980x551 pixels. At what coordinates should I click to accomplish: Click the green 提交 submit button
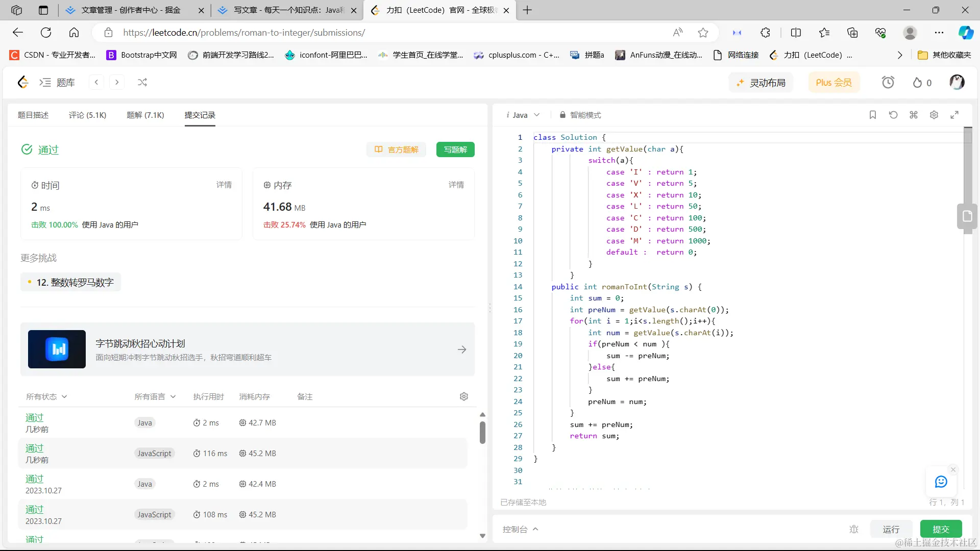[x=941, y=529]
